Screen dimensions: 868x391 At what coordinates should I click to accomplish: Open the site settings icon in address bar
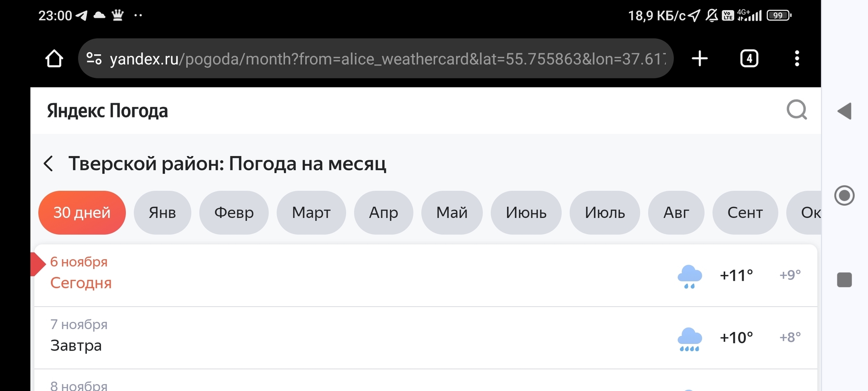click(x=94, y=59)
